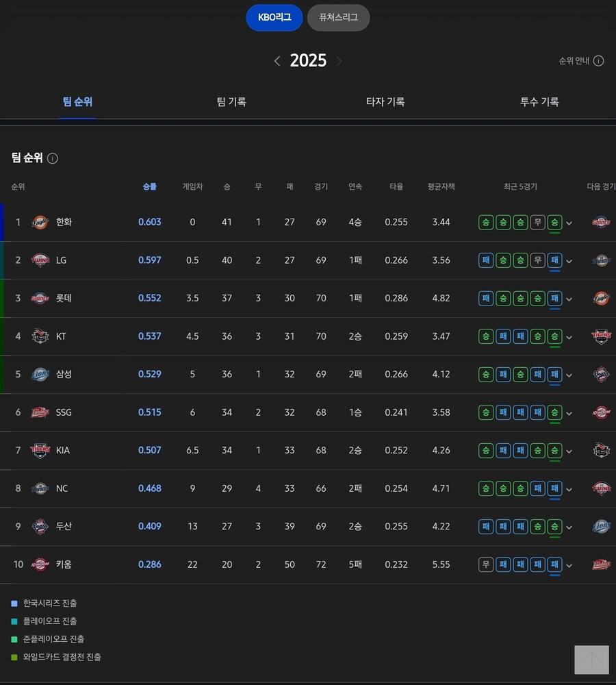Switch to the 퓨처스리그 league button

pyautogui.click(x=338, y=18)
